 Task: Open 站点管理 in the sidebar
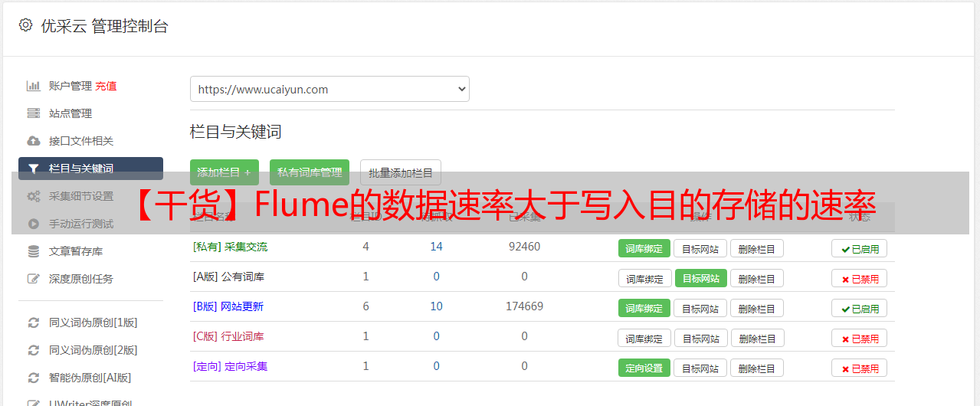click(70, 113)
